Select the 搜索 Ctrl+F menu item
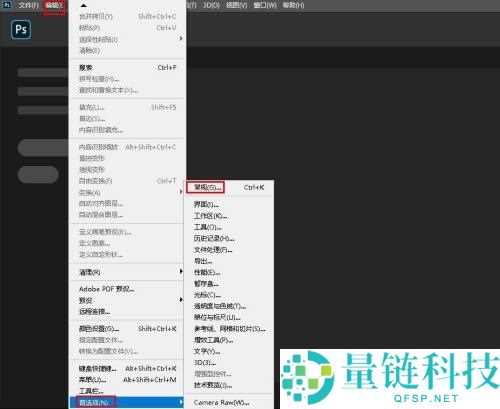Screen dimensions: 500x409 pos(127,68)
